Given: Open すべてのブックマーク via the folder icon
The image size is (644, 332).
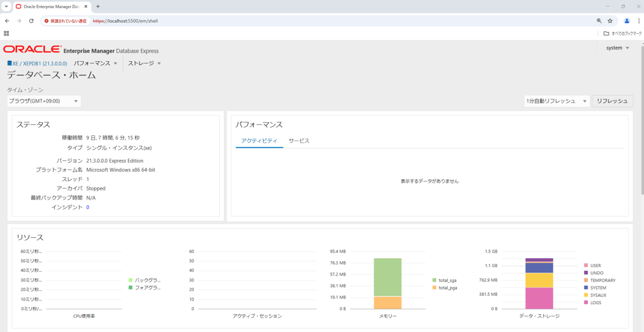Looking at the screenshot, I should tap(607, 33).
